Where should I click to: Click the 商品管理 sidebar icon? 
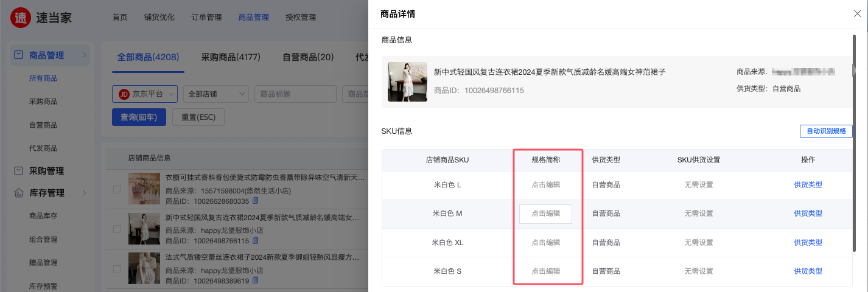[x=19, y=55]
